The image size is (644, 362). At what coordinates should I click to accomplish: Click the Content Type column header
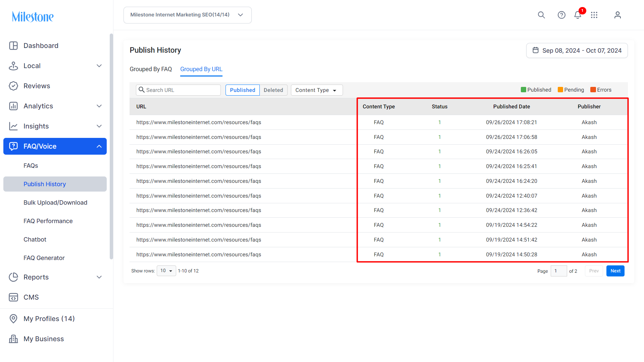tap(379, 106)
